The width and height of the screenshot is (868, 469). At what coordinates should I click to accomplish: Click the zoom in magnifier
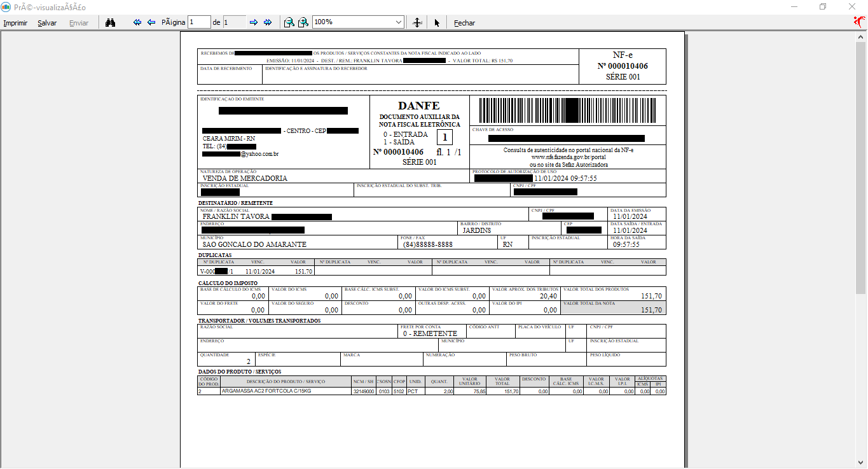pos(303,22)
